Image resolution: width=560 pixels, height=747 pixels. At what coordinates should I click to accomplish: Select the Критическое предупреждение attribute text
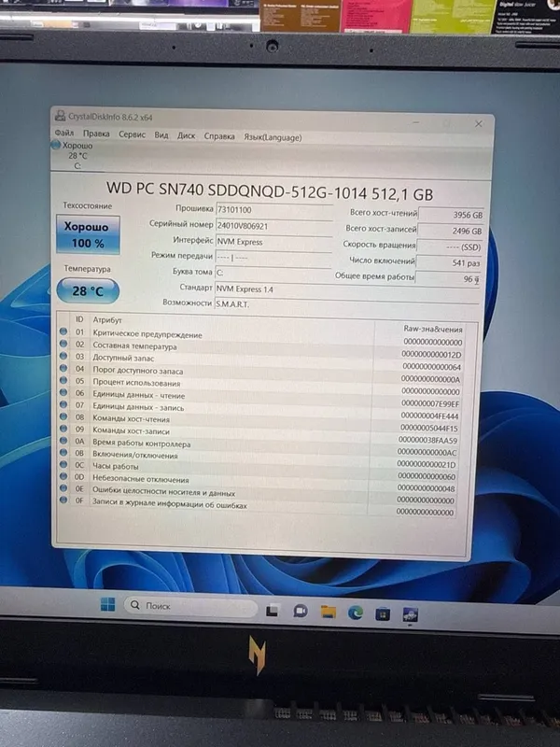(147, 334)
